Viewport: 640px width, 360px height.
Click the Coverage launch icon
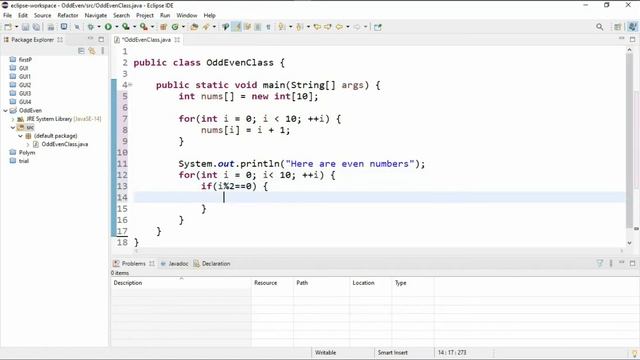(x=126, y=27)
